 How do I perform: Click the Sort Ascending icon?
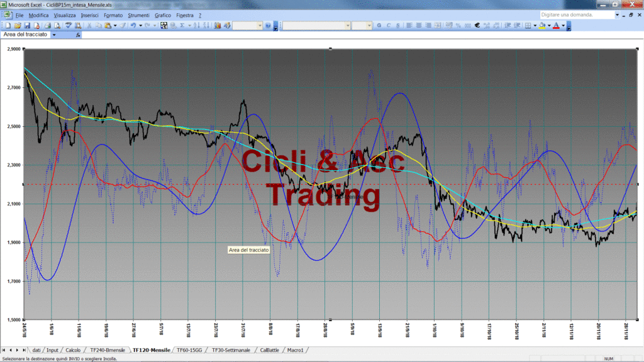click(x=197, y=25)
